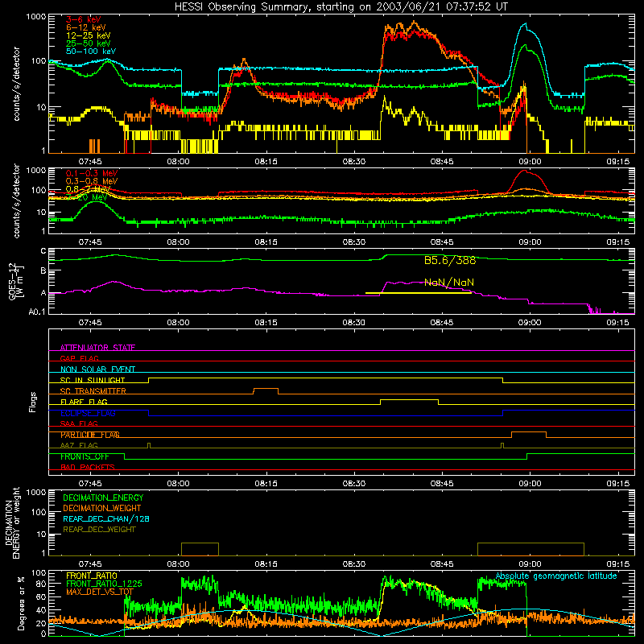Select the GAP_FLAG label
The image size is (644, 644).
coord(79,358)
